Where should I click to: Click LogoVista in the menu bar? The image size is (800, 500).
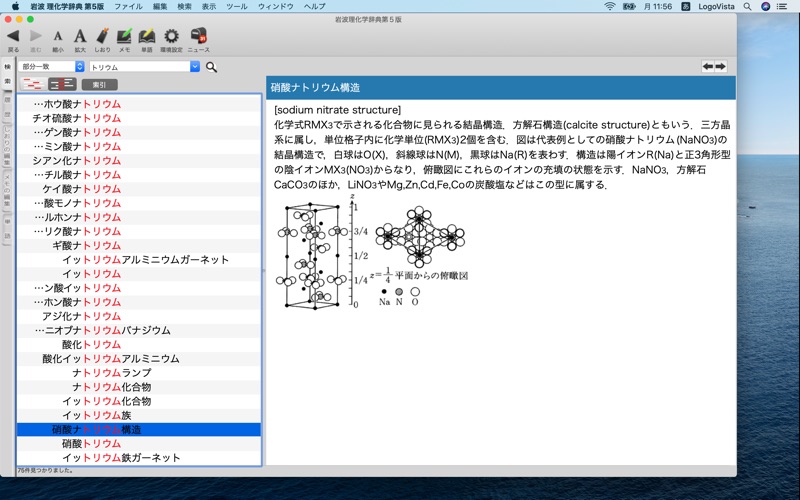[x=716, y=7]
